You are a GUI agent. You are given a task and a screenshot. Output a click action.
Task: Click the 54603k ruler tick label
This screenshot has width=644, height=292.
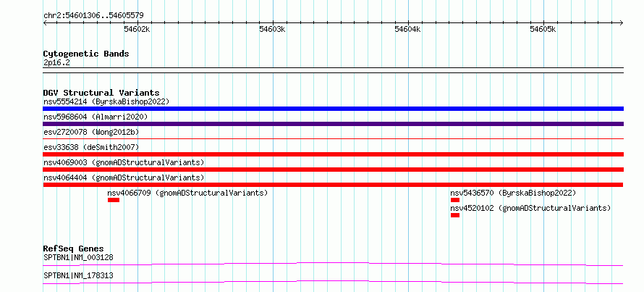coord(273,29)
